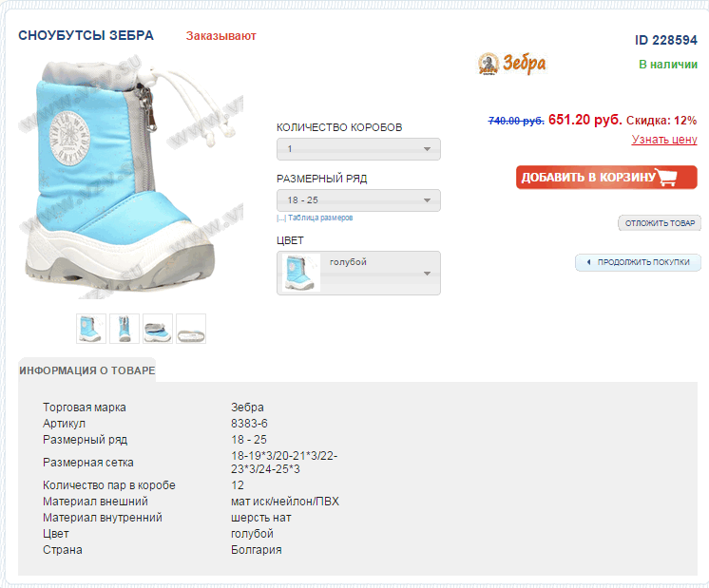The image size is (709, 588).
Task: Click the main blue boot product image
Action: (129, 177)
